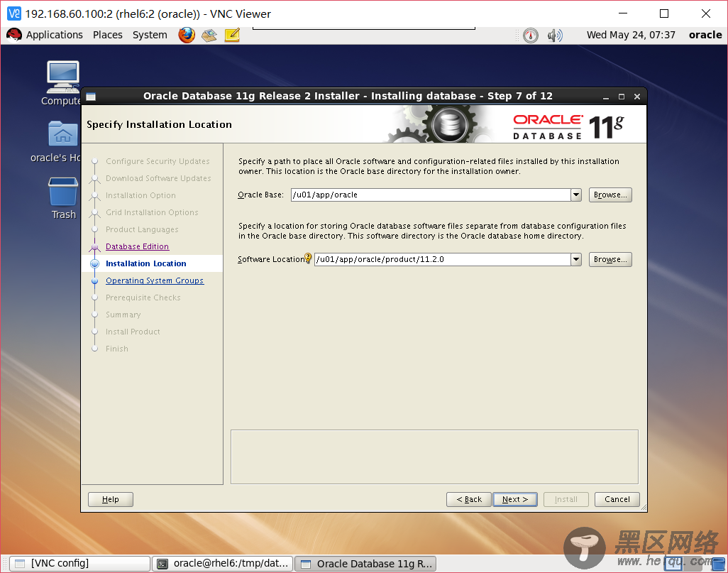Image resolution: width=728 pixels, height=573 pixels.
Task: Open the System menu
Action: (x=150, y=35)
